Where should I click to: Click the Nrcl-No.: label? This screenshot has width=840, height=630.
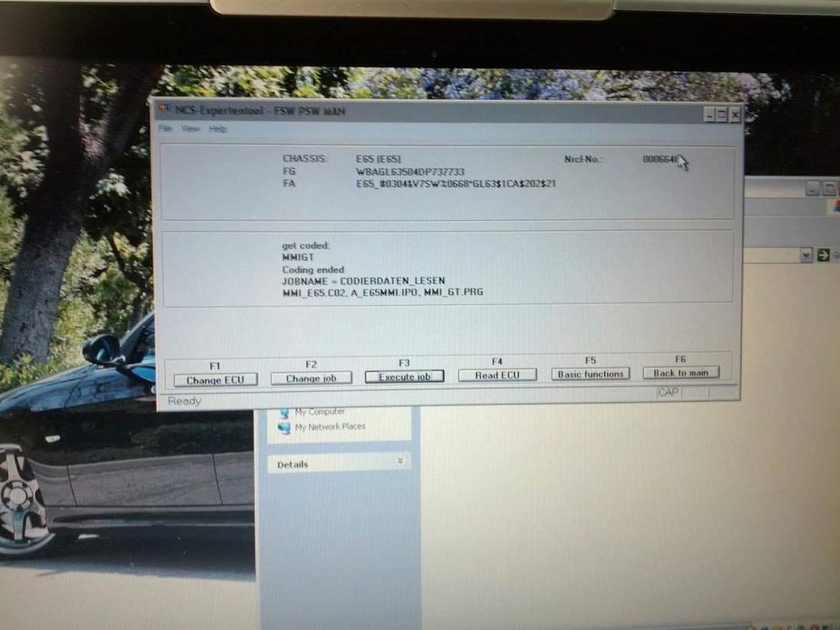tap(583, 159)
